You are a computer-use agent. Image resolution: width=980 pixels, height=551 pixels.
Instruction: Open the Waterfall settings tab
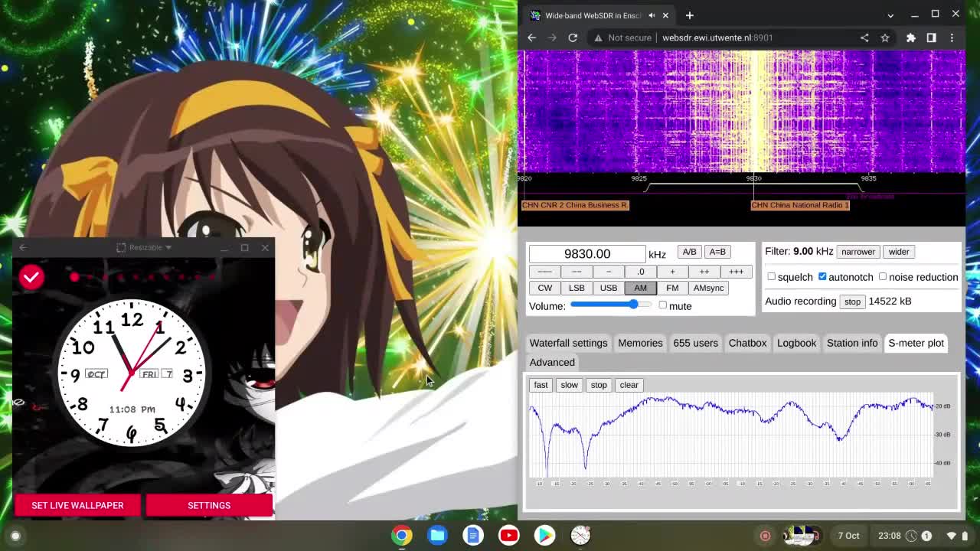click(568, 343)
